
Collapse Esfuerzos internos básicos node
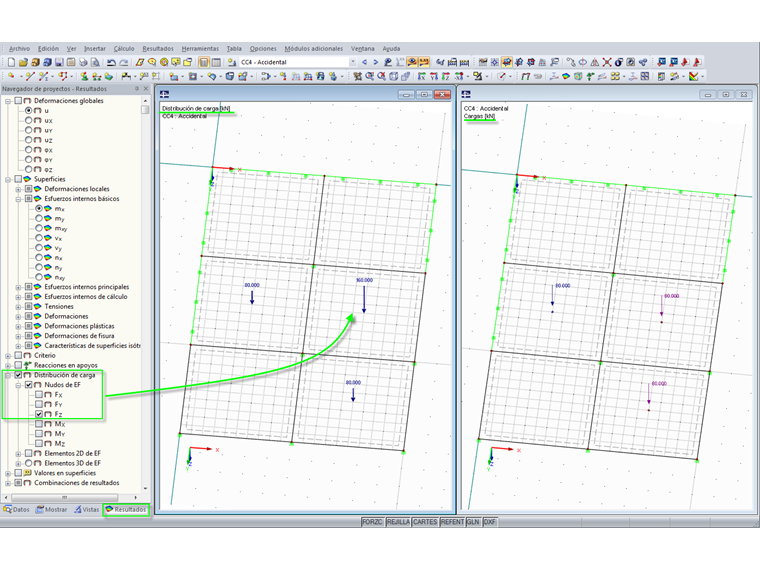tap(18, 199)
